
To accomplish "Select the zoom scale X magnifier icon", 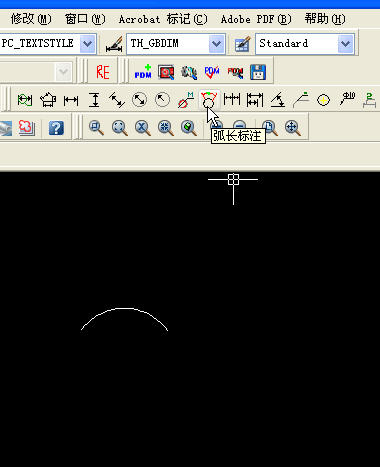I will point(143,128).
